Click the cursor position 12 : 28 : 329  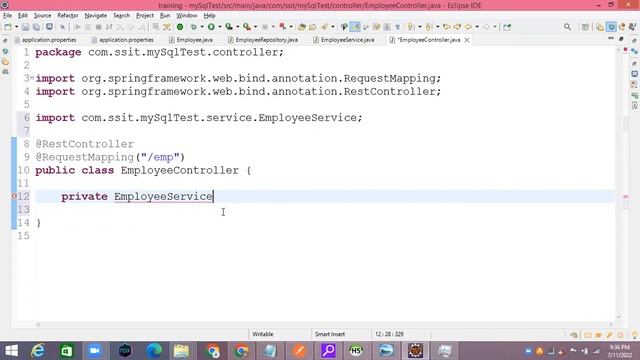(x=389, y=334)
